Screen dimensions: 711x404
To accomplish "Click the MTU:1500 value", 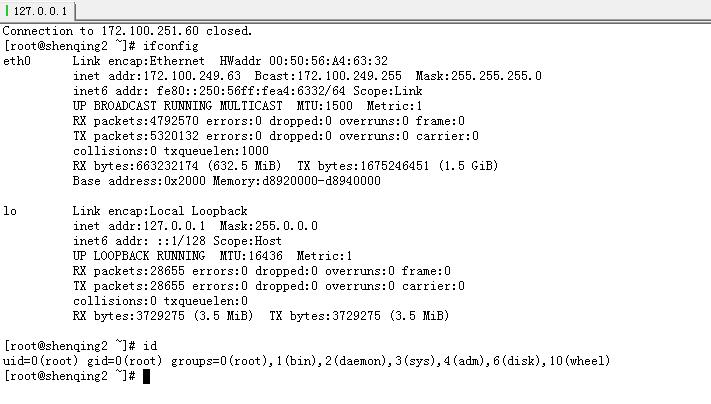I will coord(325,106).
